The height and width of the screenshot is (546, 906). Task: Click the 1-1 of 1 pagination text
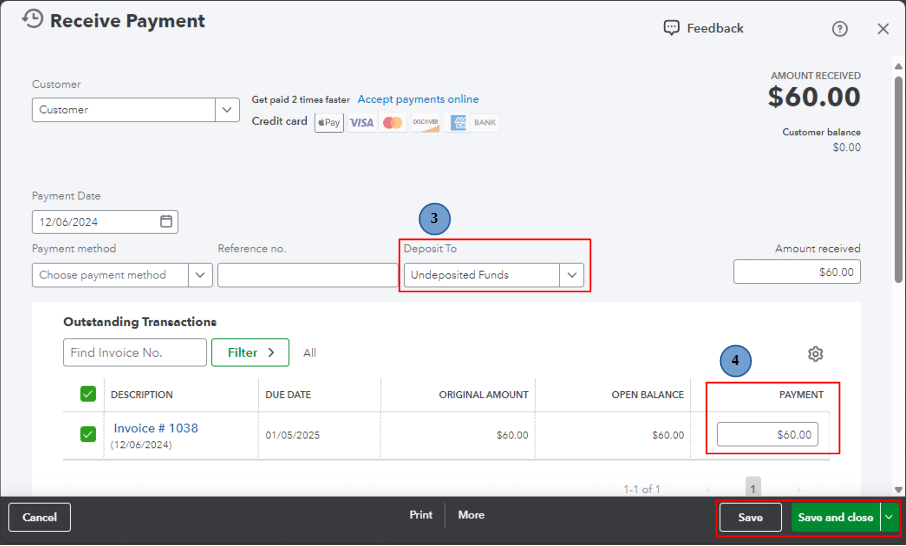641,489
